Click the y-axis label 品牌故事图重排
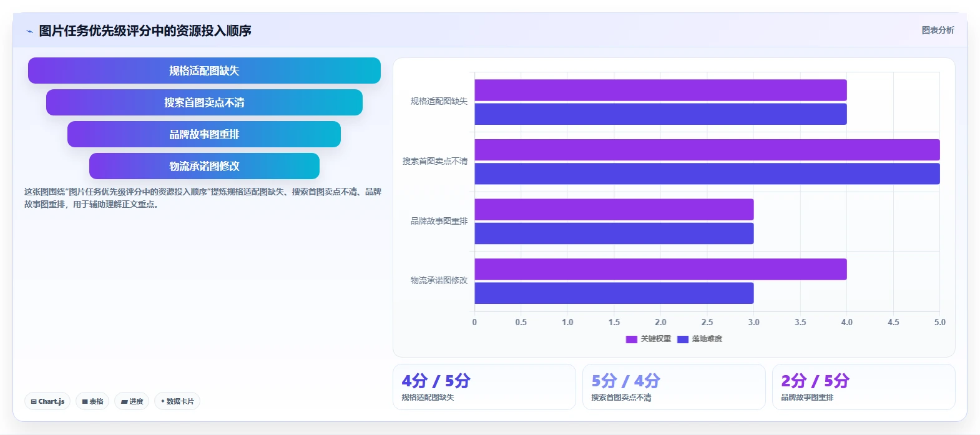 (439, 221)
